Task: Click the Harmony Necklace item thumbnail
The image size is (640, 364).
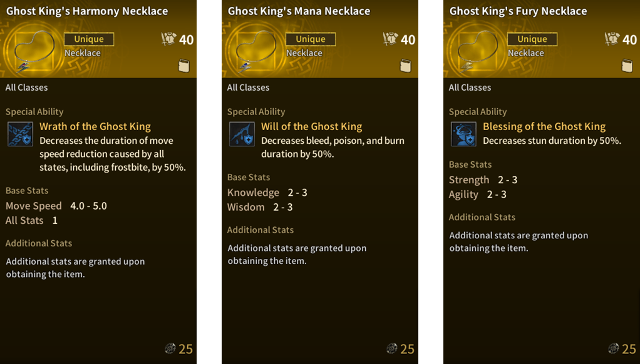Action: [x=33, y=49]
